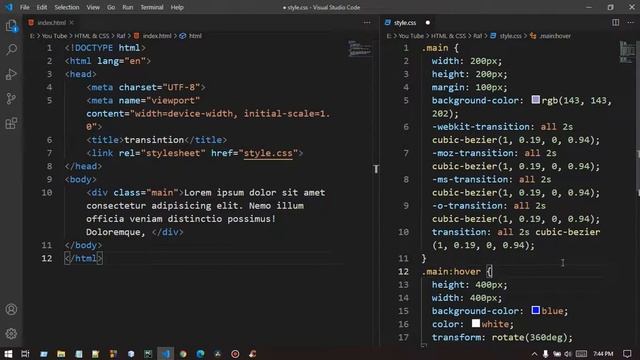Click the .main:hover selector text
The width and height of the screenshot is (640, 360).
coord(451,271)
